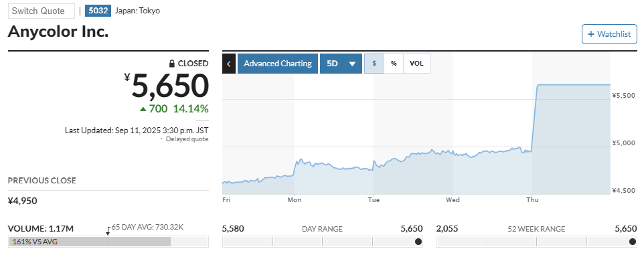Click the plus icon on the Watchlist button
The width and height of the screenshot is (644, 253).
point(591,34)
